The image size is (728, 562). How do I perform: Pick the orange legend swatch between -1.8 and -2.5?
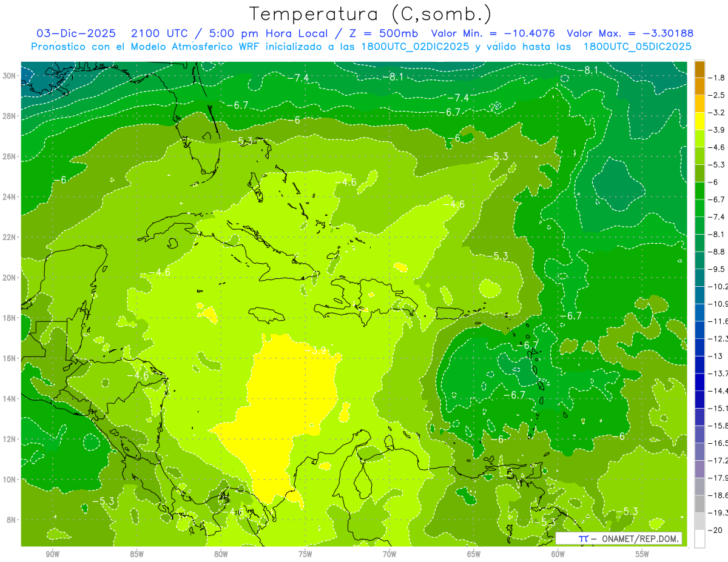[x=699, y=87]
